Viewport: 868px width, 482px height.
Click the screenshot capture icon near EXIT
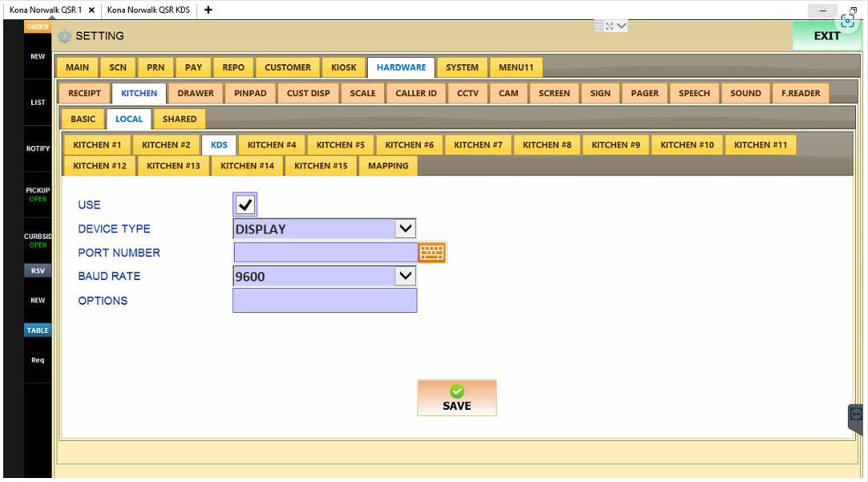point(847,21)
